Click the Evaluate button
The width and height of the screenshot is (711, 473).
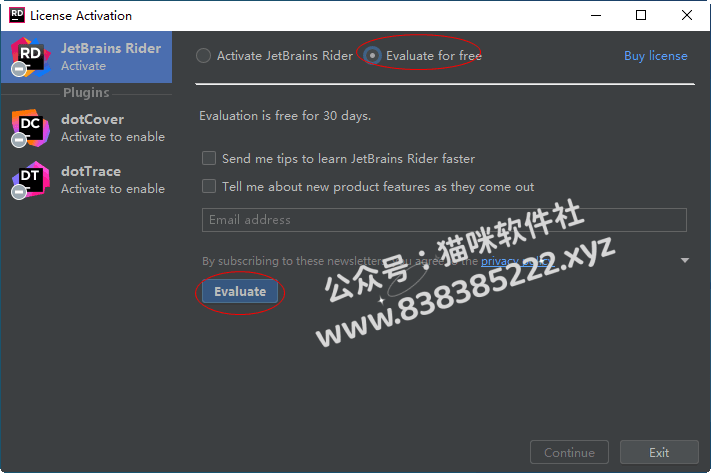tap(240, 292)
